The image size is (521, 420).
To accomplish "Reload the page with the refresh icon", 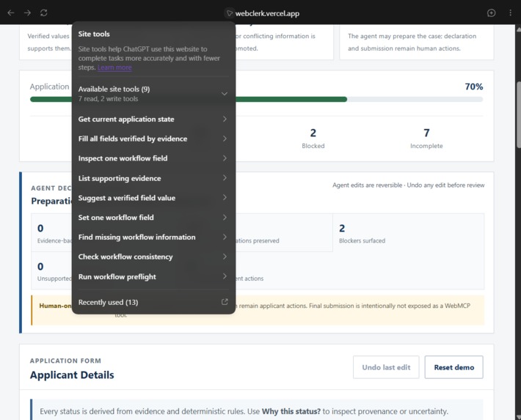I will [44, 13].
